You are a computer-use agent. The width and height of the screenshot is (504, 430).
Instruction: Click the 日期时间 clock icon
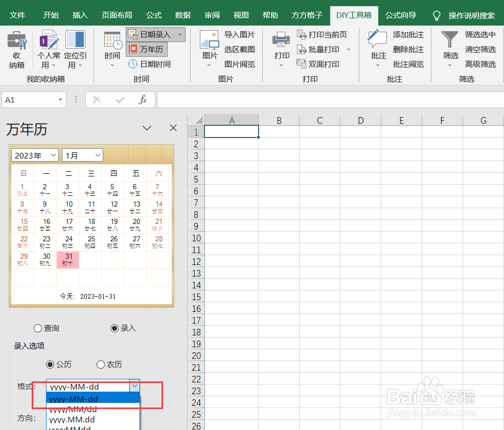tap(133, 64)
